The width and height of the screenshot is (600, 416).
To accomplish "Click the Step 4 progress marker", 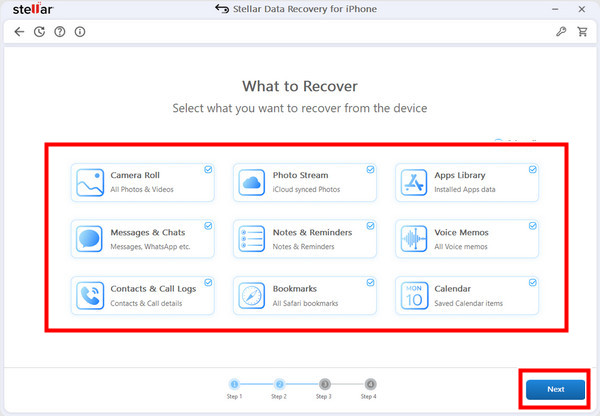I will pyautogui.click(x=370, y=384).
